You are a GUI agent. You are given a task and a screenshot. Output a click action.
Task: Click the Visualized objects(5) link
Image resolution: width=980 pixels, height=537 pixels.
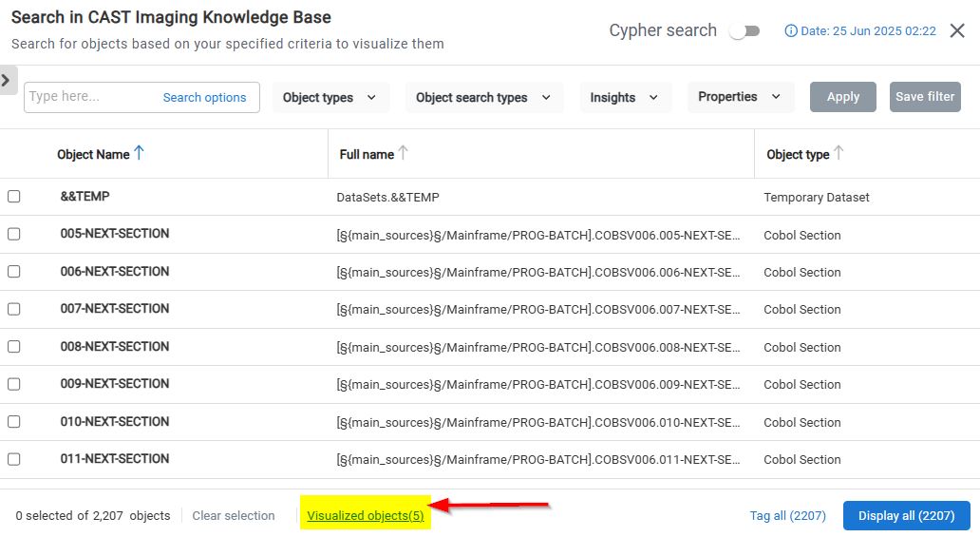[x=366, y=515]
